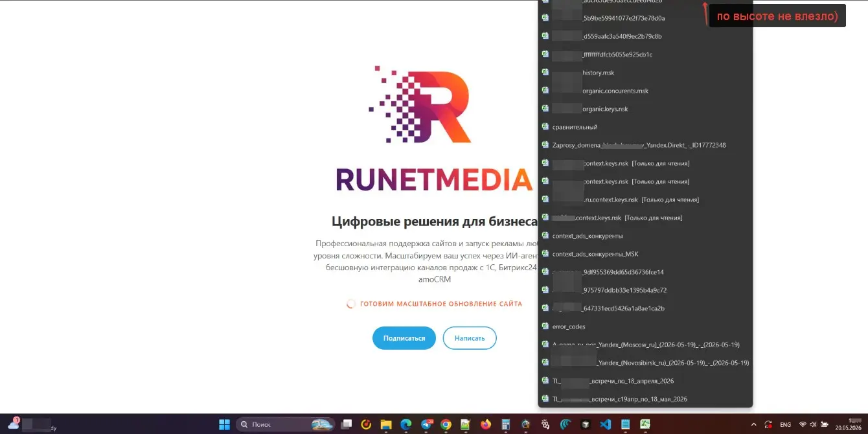The image size is (868, 434).
Task: Open Firefox from the taskbar
Action: (x=486, y=425)
